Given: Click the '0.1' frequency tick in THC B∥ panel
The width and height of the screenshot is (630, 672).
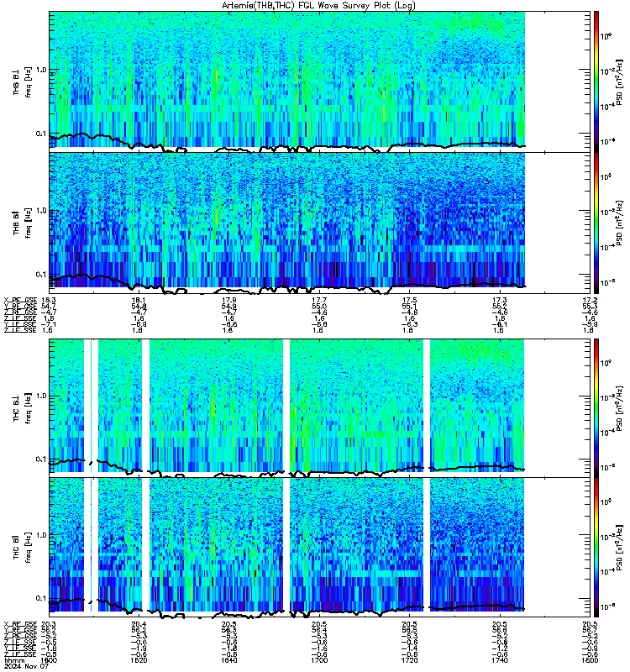Looking at the screenshot, I should point(41,598).
